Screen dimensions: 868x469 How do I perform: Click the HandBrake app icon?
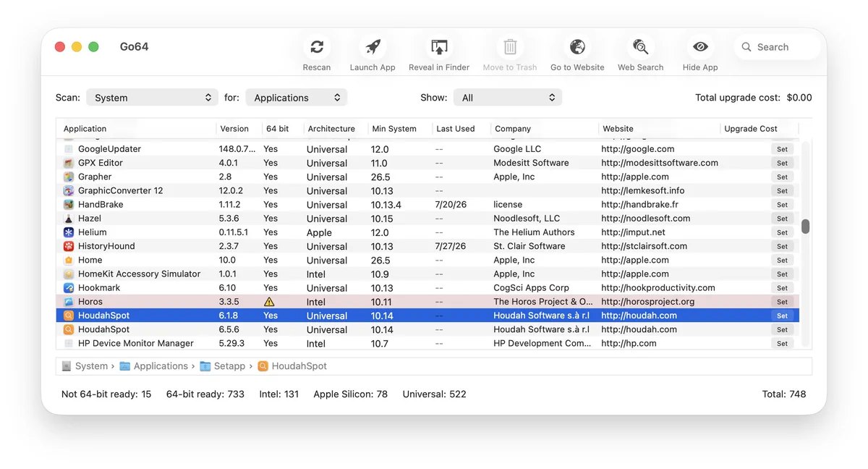tap(69, 205)
